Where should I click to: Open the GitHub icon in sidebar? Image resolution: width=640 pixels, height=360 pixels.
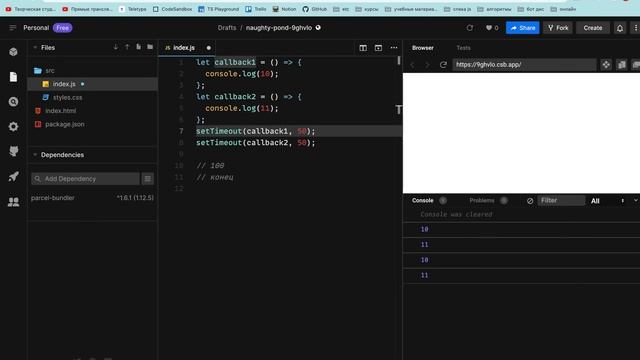[13, 151]
